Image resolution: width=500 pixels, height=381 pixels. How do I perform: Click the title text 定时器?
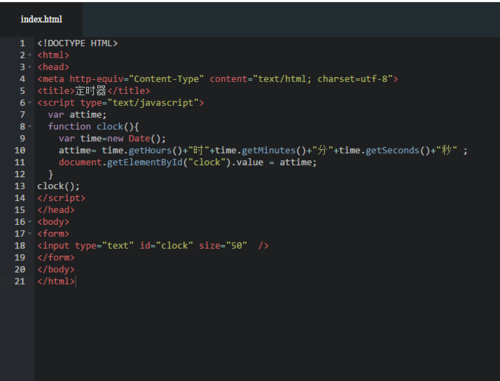pyautogui.click(x=91, y=91)
